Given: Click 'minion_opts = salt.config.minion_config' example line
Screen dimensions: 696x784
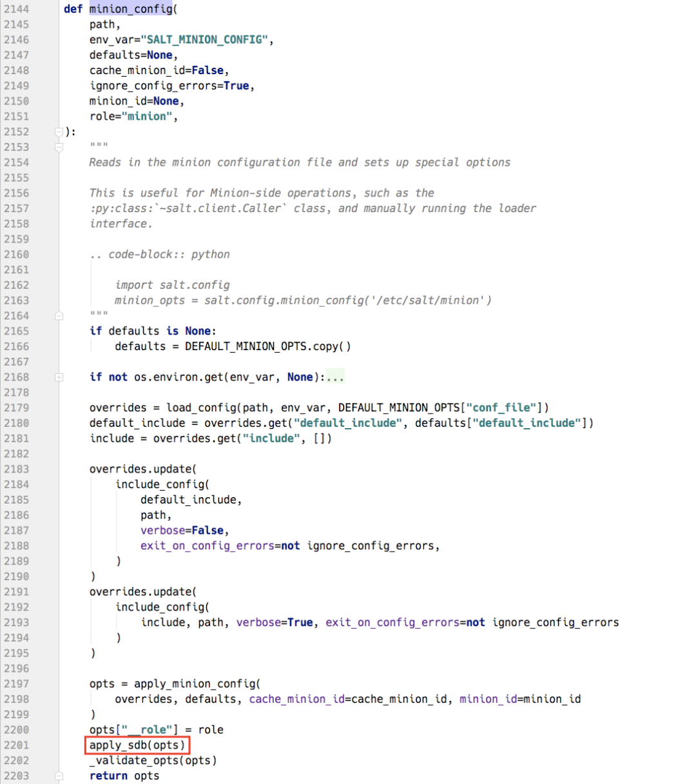Looking at the screenshot, I should tap(303, 300).
